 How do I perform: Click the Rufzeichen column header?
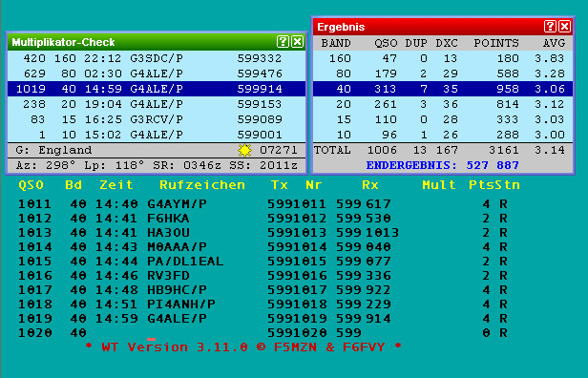(x=202, y=185)
